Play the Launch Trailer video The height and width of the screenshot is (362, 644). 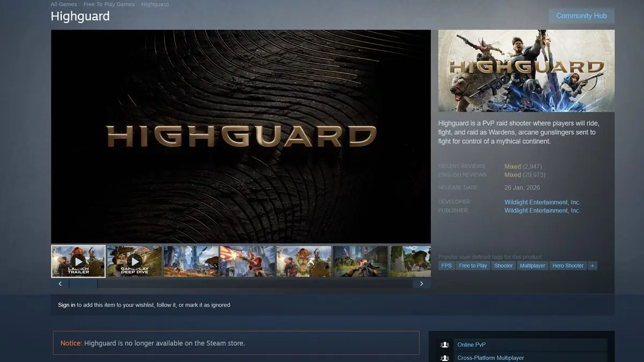coord(78,261)
